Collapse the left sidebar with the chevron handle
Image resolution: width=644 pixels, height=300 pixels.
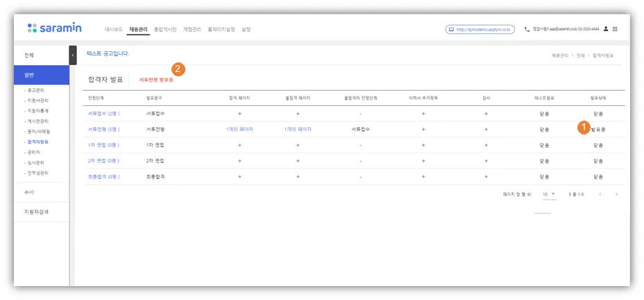(73, 55)
